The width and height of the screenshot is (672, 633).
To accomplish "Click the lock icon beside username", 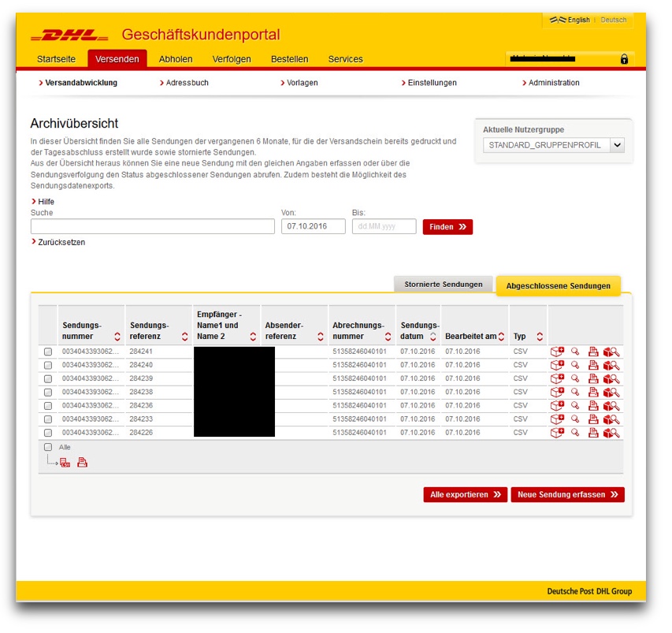I will point(624,59).
